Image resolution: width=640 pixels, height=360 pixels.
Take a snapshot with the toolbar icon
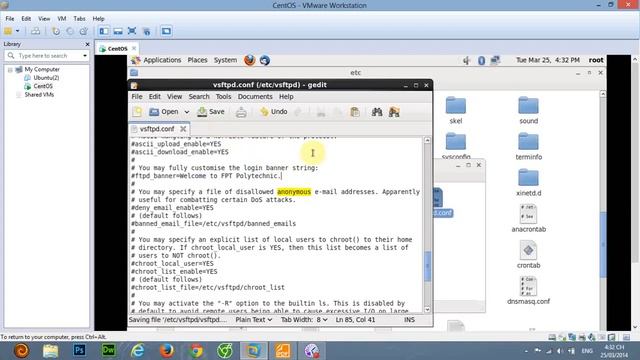[x=56, y=31]
